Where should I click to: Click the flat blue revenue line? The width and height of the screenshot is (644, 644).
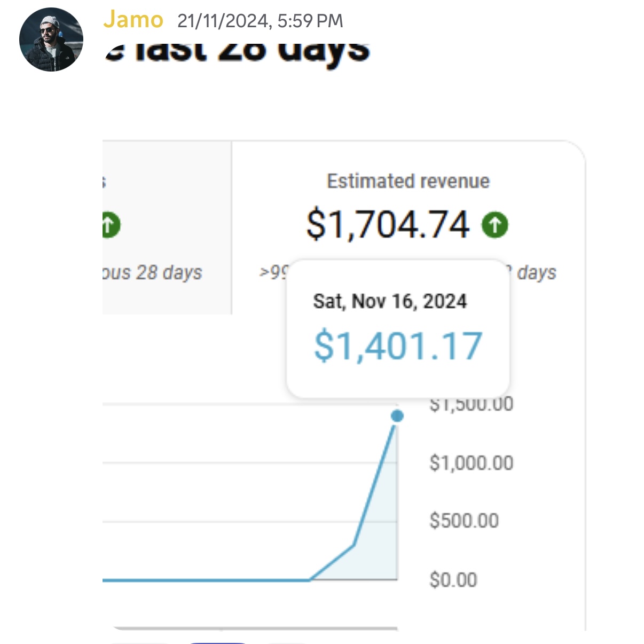[206, 579]
